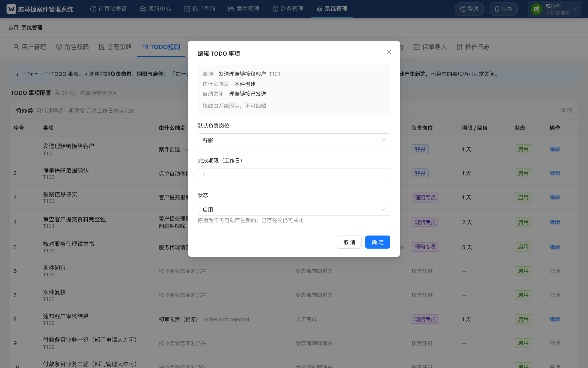588x368 pixels.
Task: Click the info icon in the blue notice
Action: tap(17, 74)
